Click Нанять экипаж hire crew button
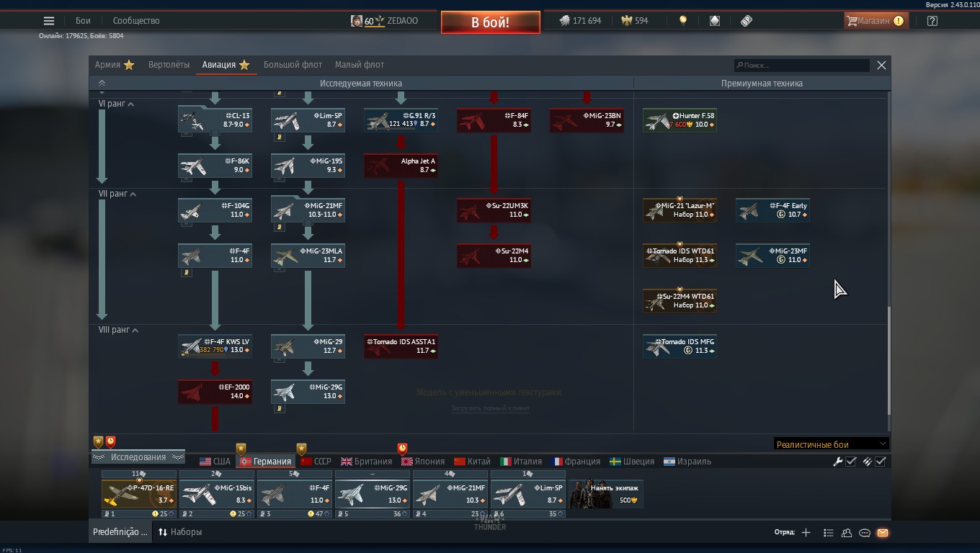 point(606,494)
